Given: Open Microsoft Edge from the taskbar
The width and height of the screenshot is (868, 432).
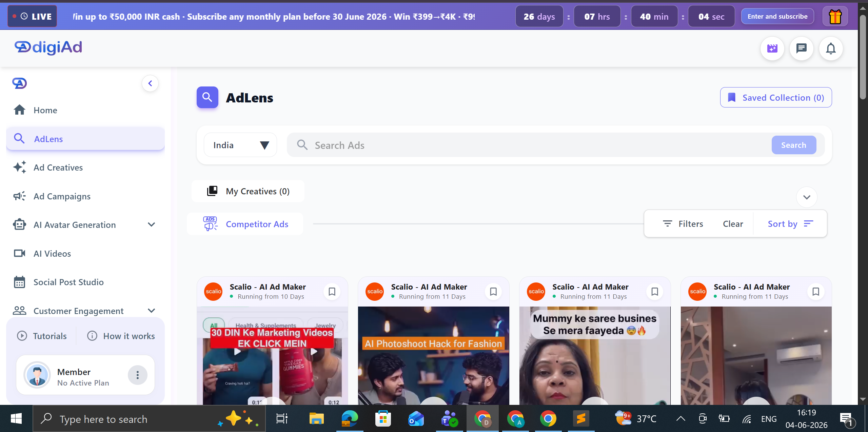Looking at the screenshot, I should (x=350, y=419).
